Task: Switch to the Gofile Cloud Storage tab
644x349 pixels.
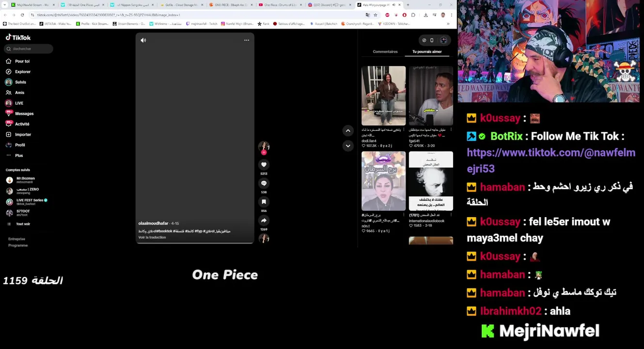Action: point(181,5)
